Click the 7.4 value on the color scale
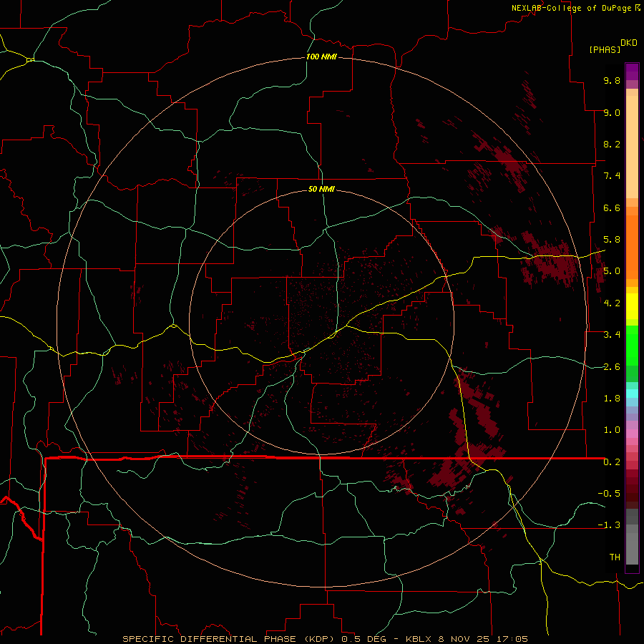 tap(612, 176)
